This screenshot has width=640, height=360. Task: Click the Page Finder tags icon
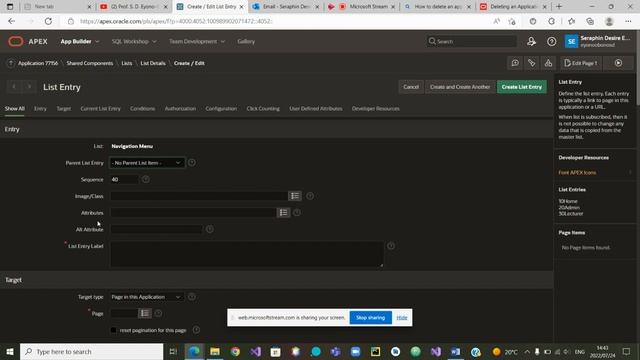click(x=531, y=63)
